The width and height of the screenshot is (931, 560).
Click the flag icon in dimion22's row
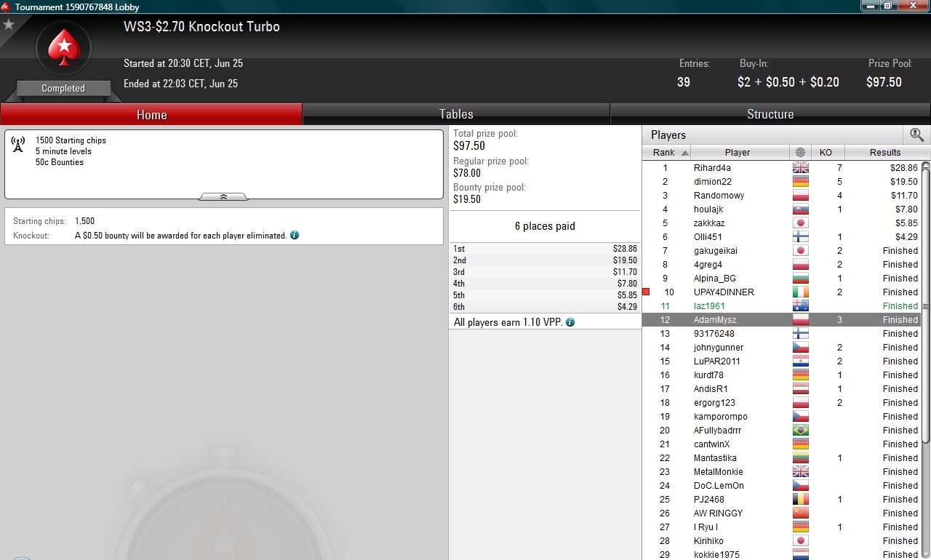coord(800,182)
